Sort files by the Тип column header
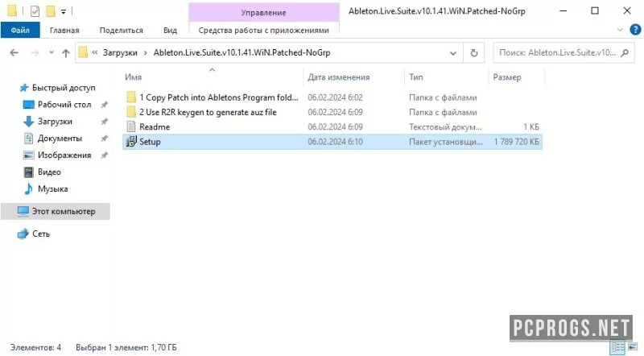 (415, 77)
